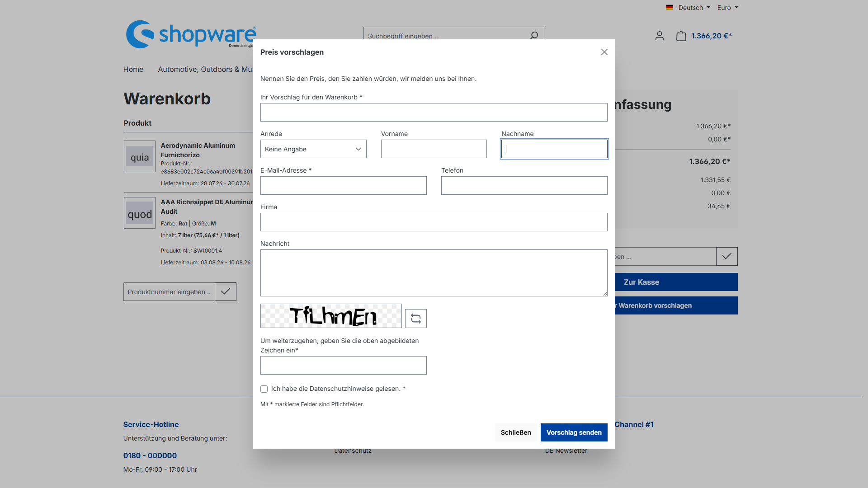Screen dimensions: 868x488
Task: Call the 0180 - 000000 hotline link
Action: point(150,455)
